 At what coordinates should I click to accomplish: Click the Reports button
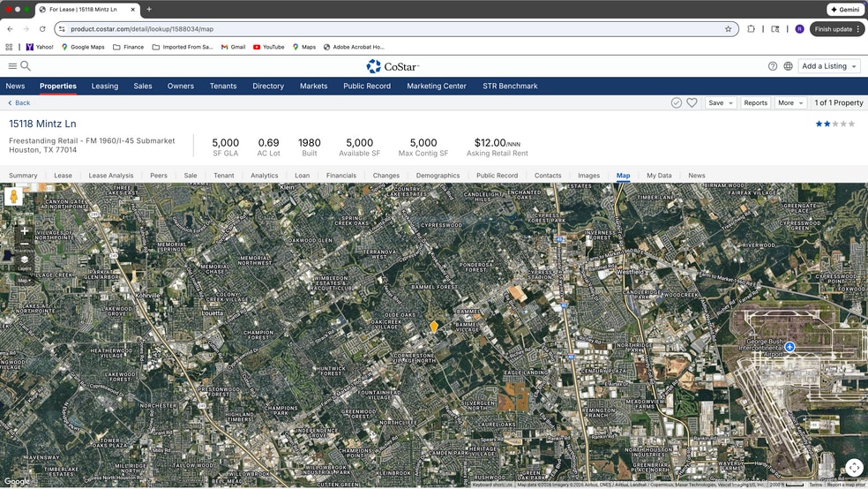[755, 103]
